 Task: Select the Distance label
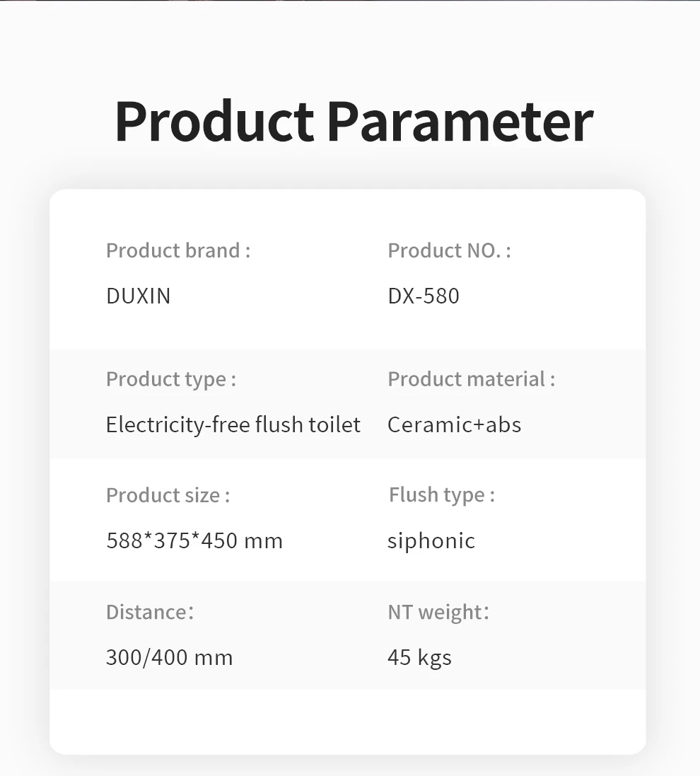(150, 612)
